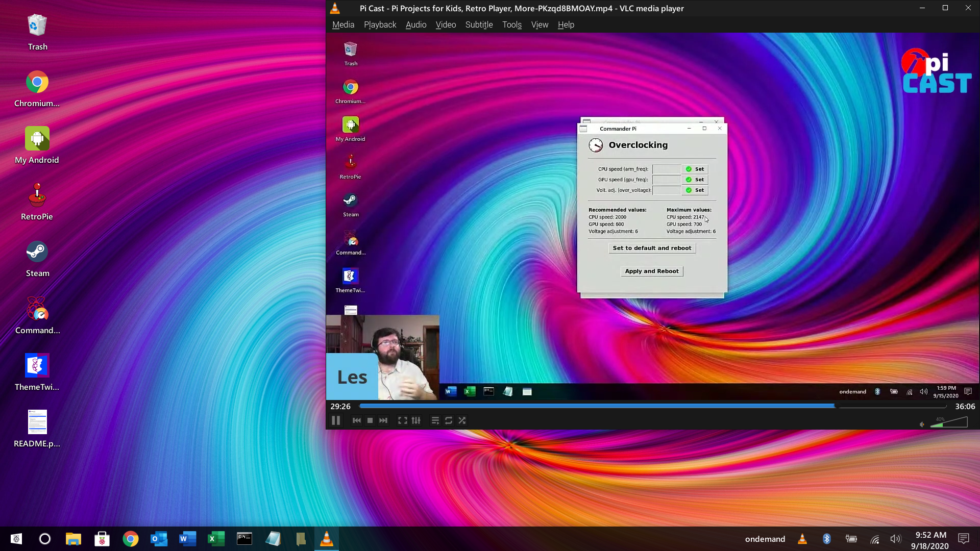
Task: Adjust the VLC volume slider
Action: [949, 423]
